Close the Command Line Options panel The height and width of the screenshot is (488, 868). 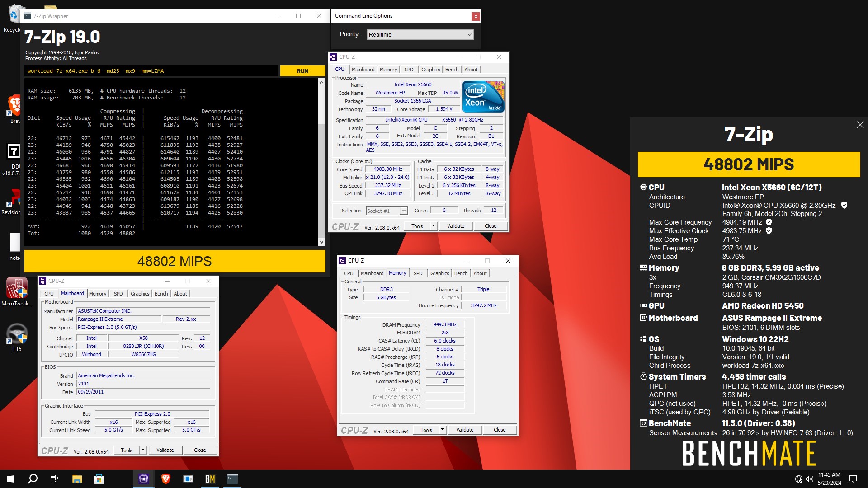pos(475,16)
